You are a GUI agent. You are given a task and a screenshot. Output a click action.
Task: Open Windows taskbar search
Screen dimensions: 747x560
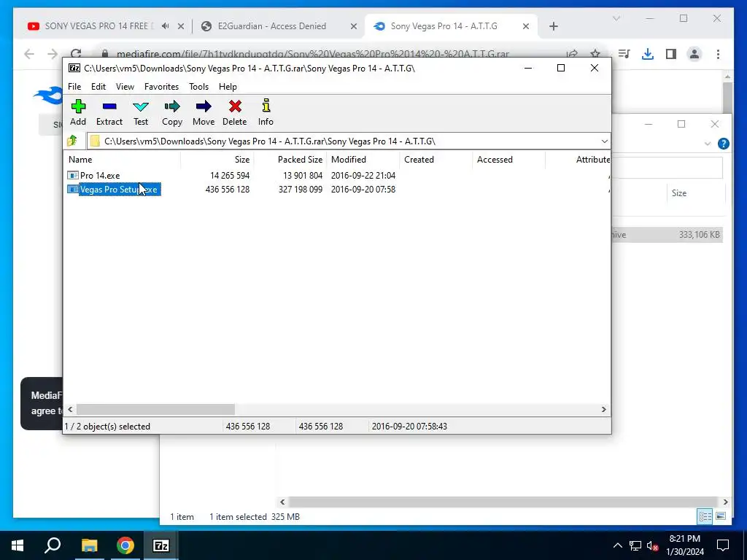(x=53, y=545)
